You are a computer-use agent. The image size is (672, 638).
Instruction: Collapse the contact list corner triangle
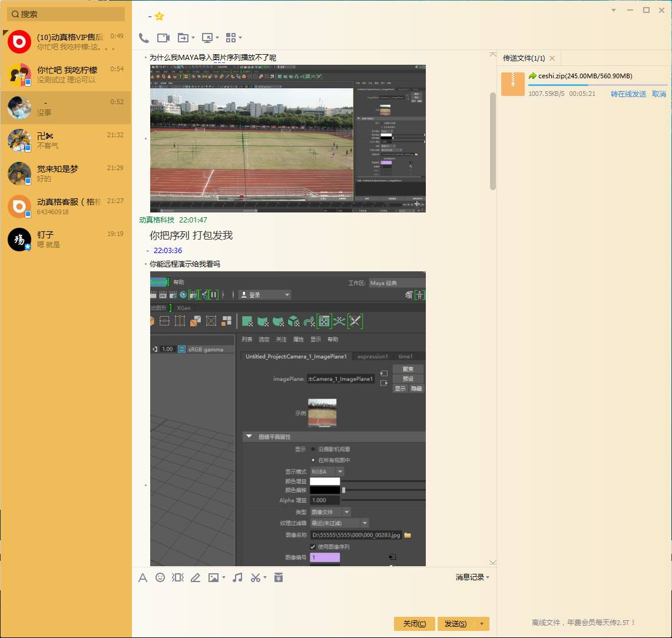coord(5,32)
